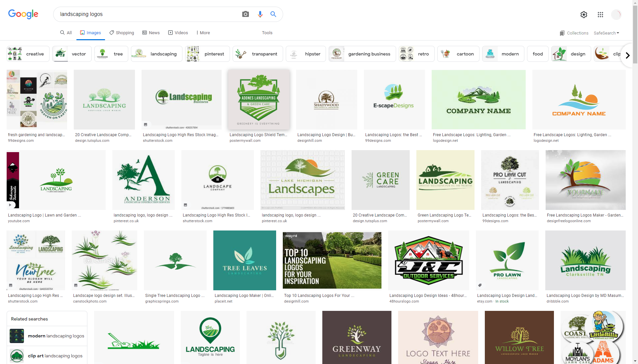Click the Google logo
The height and width of the screenshot is (364, 638).
(23, 14)
